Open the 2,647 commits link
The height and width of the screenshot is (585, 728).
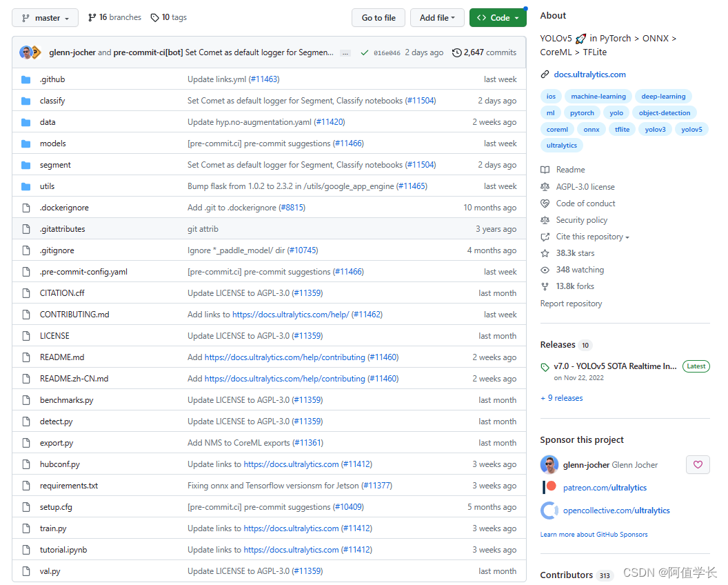click(x=485, y=52)
